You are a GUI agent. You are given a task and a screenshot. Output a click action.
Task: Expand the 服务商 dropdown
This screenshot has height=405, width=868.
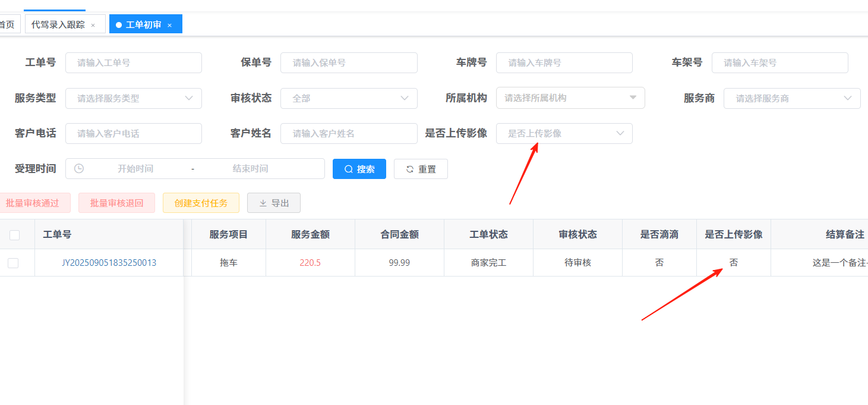click(791, 98)
